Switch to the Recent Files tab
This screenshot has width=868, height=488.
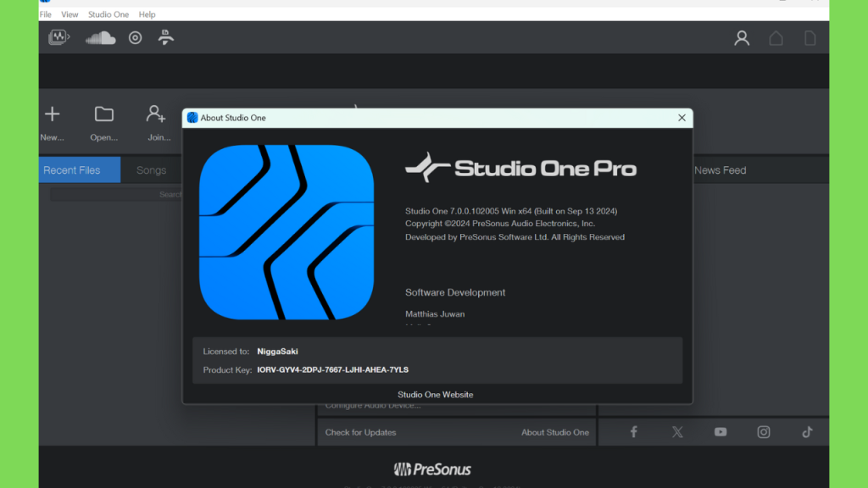point(80,169)
